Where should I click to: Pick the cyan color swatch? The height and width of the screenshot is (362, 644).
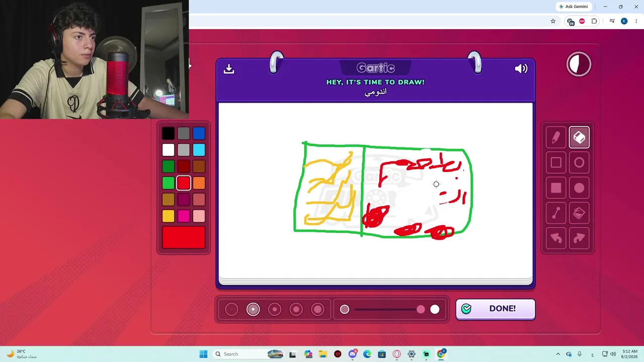tap(199, 150)
